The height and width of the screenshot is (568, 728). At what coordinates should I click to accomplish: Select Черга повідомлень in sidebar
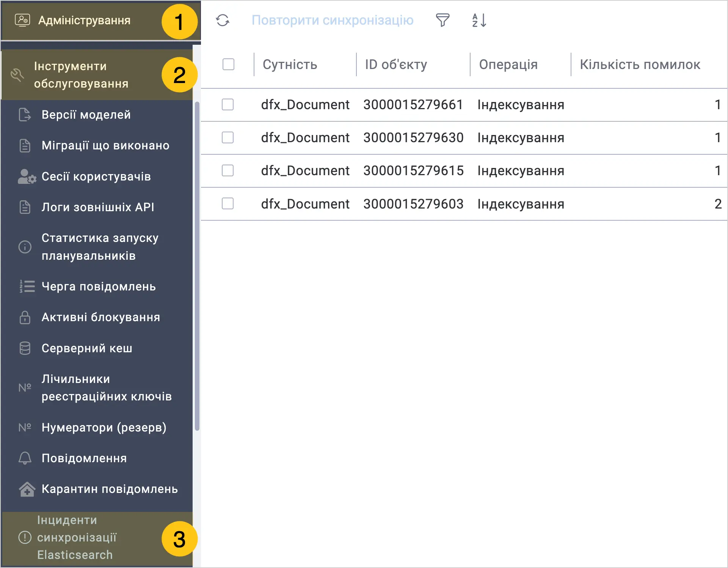(x=97, y=286)
